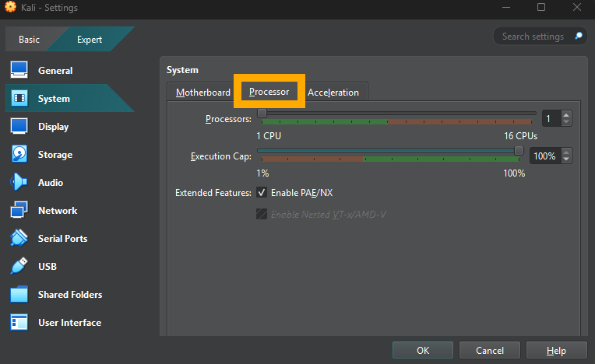Switch to the Acceleration tab

coord(333,92)
